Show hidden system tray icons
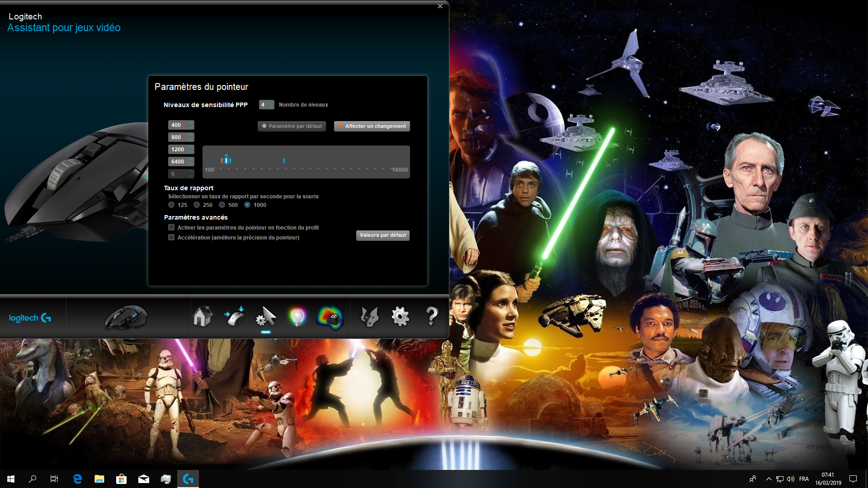Viewport: 868px width, 488px height. (769, 479)
